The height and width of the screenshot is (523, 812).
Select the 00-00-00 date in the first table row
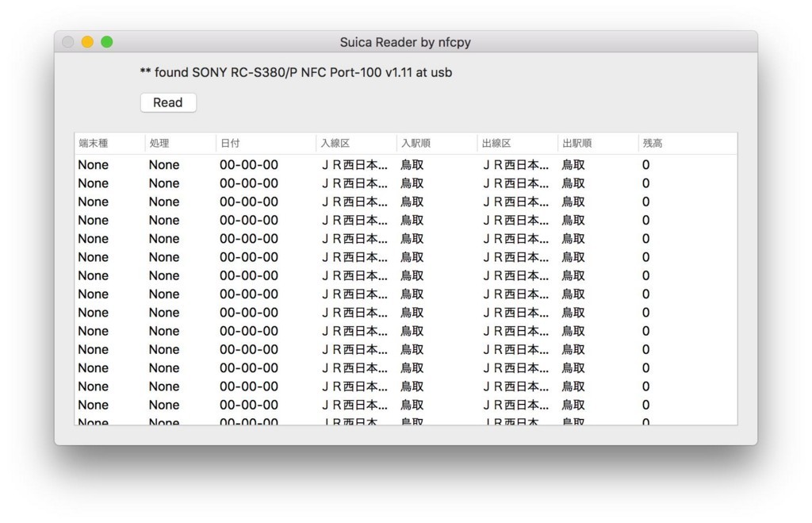point(248,165)
